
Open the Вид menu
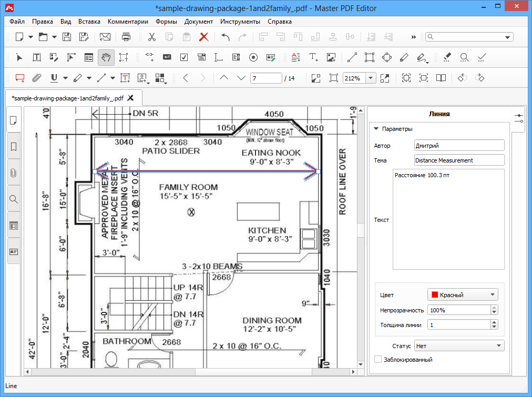pyautogui.click(x=66, y=22)
